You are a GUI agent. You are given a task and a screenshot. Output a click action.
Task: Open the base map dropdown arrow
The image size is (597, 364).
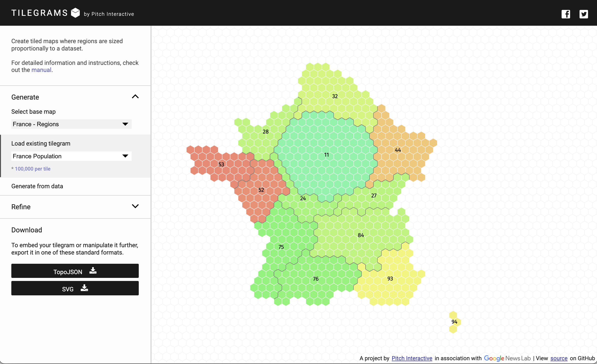125,124
